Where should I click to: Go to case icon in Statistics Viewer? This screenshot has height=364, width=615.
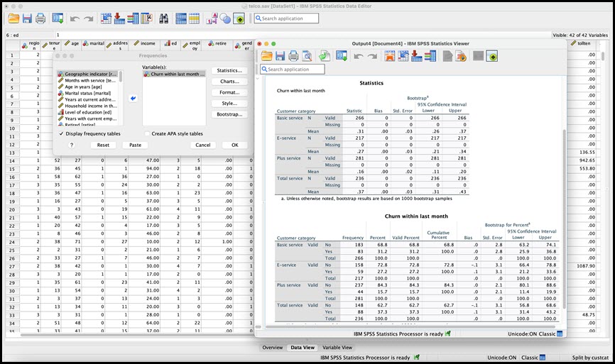click(x=403, y=56)
